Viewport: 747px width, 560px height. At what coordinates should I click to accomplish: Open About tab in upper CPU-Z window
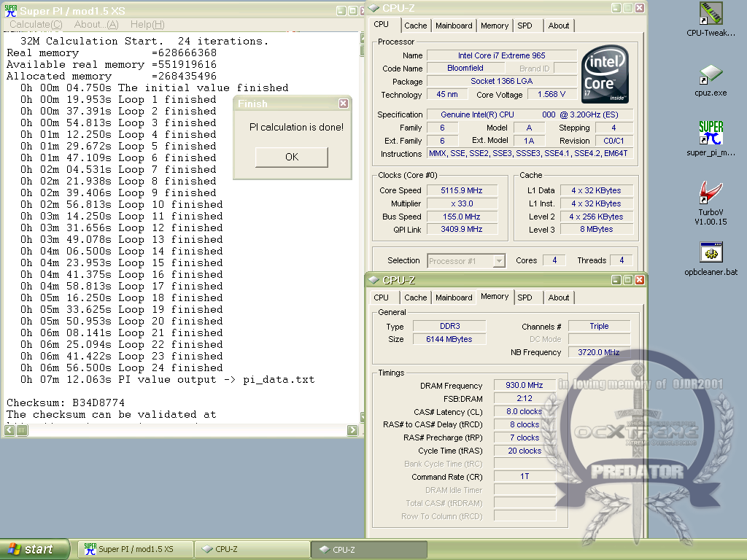(x=558, y=26)
